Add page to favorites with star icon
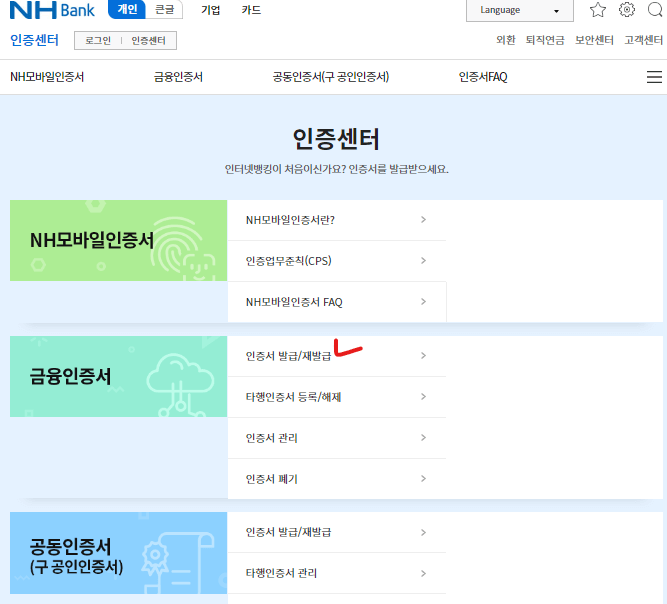667x604 pixels. [598, 10]
